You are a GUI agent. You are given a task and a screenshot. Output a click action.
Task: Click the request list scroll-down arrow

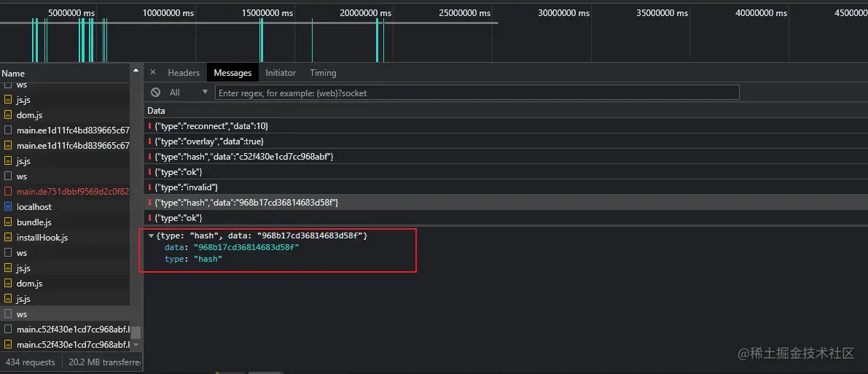[136, 345]
